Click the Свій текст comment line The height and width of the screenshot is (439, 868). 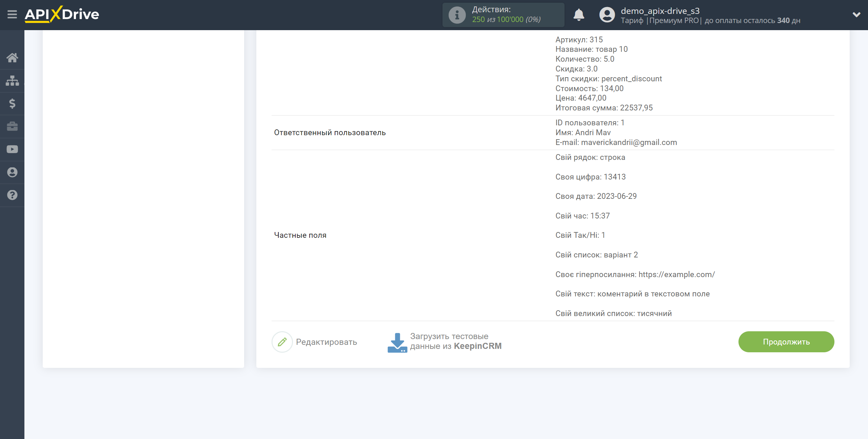coord(632,294)
